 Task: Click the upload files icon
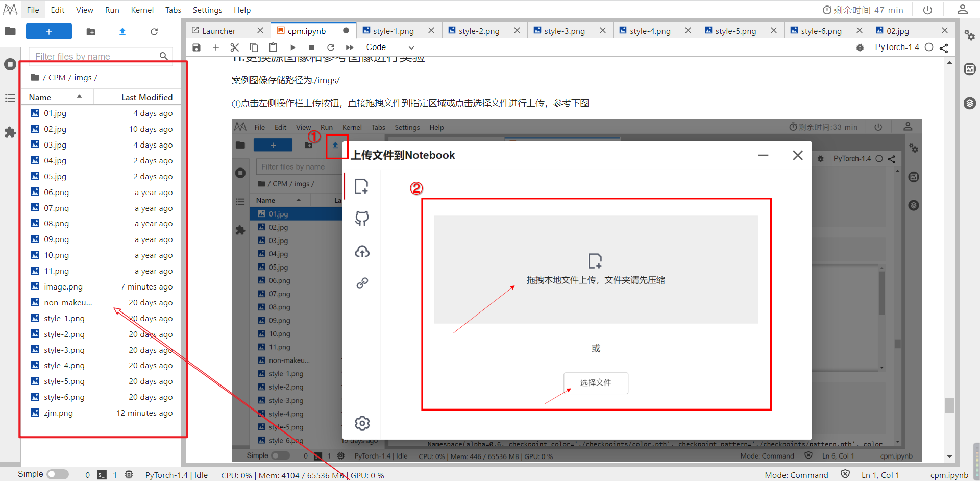(122, 32)
